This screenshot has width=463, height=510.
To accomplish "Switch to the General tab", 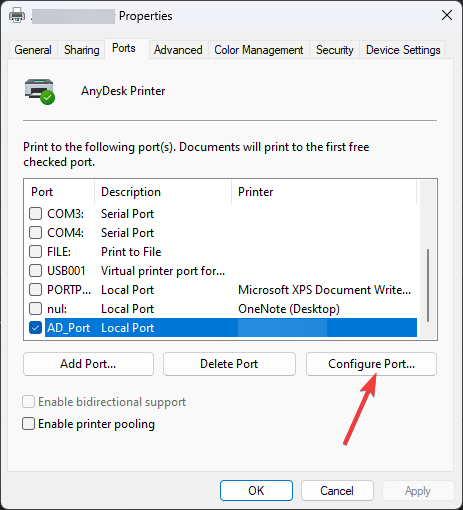I will pos(33,50).
